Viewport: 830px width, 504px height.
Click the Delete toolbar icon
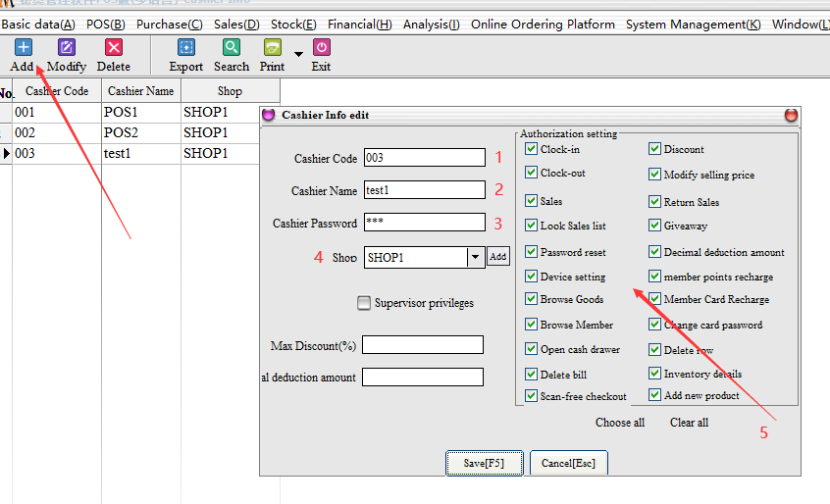[114, 47]
